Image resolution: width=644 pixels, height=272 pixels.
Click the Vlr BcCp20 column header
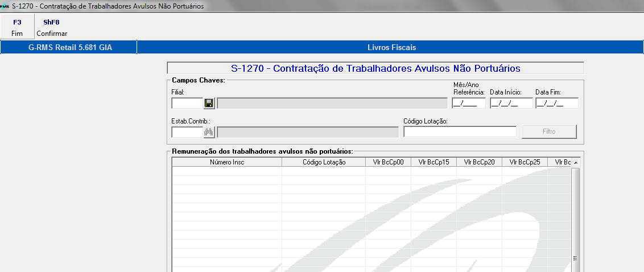coord(480,162)
